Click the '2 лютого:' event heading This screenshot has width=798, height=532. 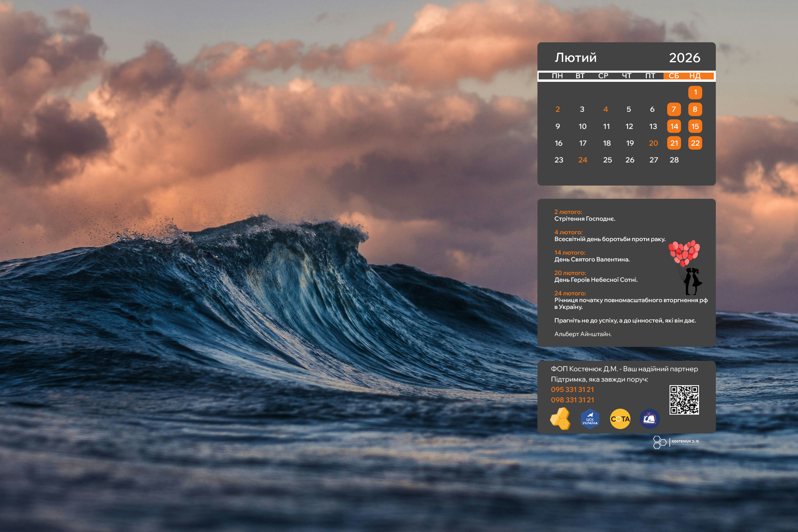[568, 212]
